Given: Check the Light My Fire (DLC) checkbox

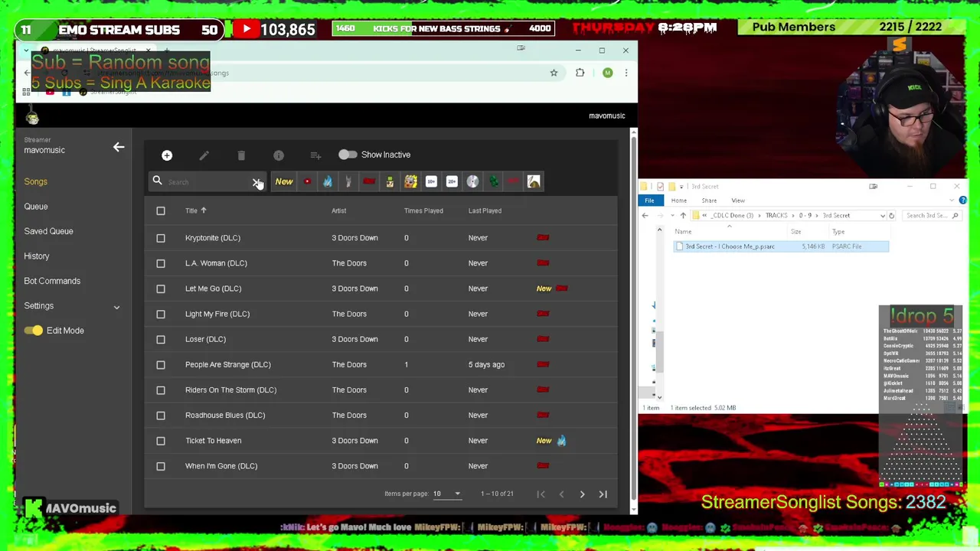Looking at the screenshot, I should click(x=161, y=314).
